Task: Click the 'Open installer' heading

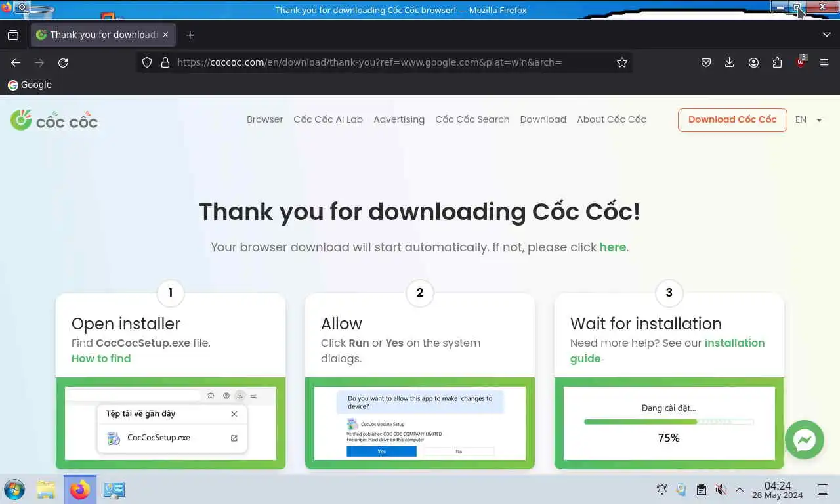Action: 126,324
